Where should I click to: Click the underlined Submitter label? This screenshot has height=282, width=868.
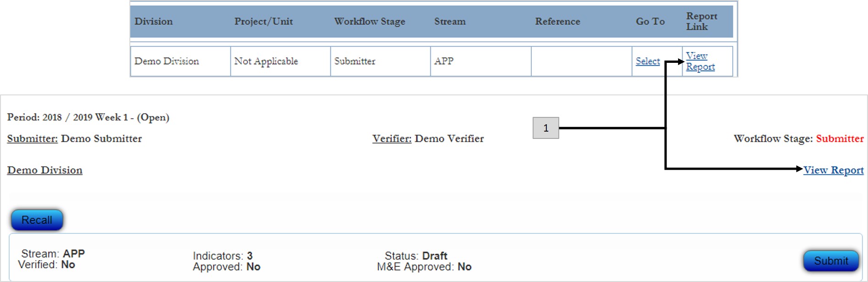32,138
